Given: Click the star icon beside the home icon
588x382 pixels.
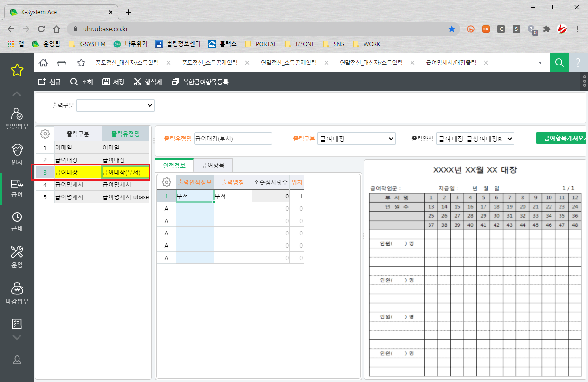Looking at the screenshot, I should coord(81,63).
